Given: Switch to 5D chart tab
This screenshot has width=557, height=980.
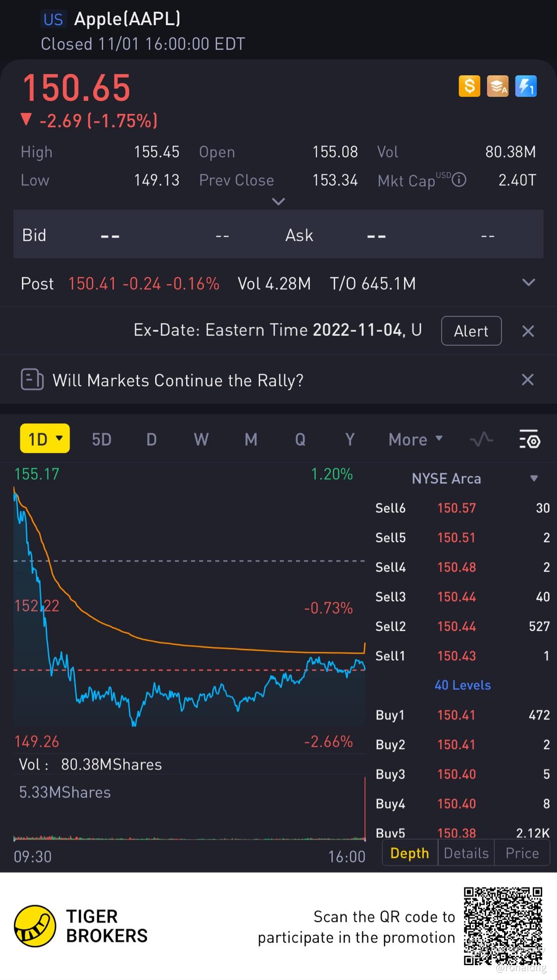Looking at the screenshot, I should coord(101,439).
